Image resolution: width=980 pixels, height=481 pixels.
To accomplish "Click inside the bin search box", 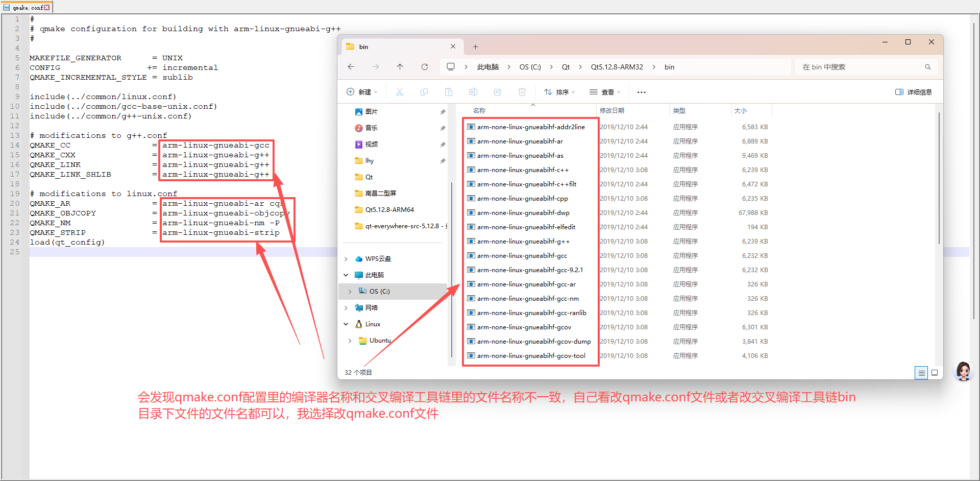I will [863, 66].
